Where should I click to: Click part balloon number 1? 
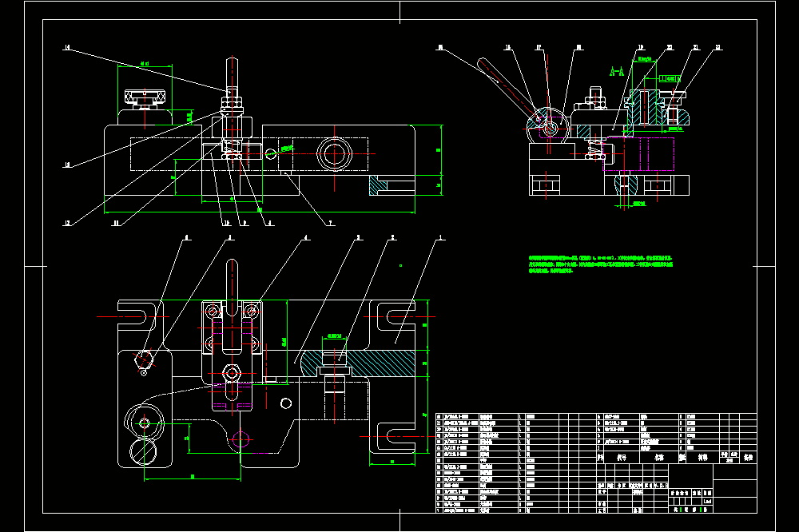(x=441, y=237)
